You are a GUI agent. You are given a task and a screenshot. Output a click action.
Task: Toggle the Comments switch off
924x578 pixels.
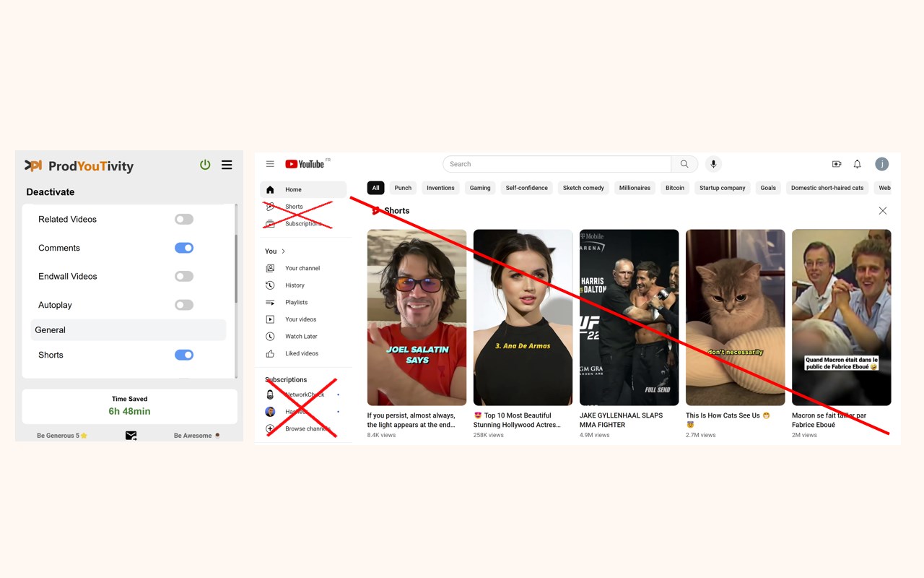[x=184, y=248]
